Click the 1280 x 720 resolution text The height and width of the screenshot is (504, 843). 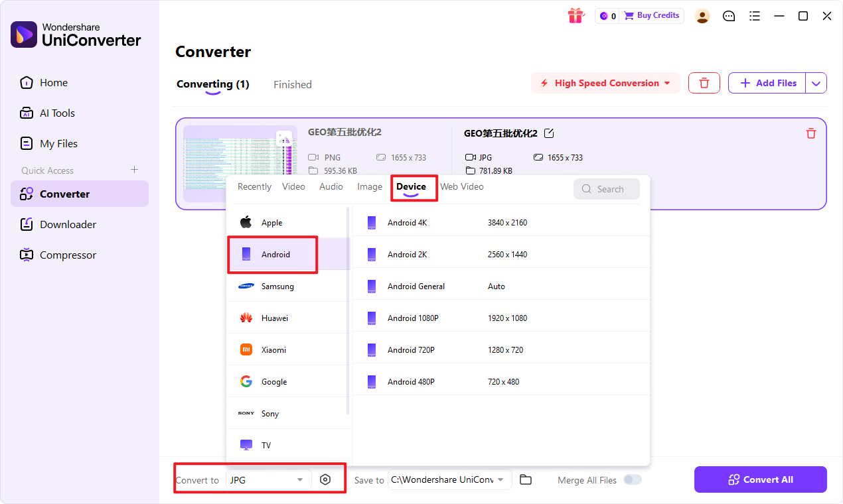tap(505, 350)
